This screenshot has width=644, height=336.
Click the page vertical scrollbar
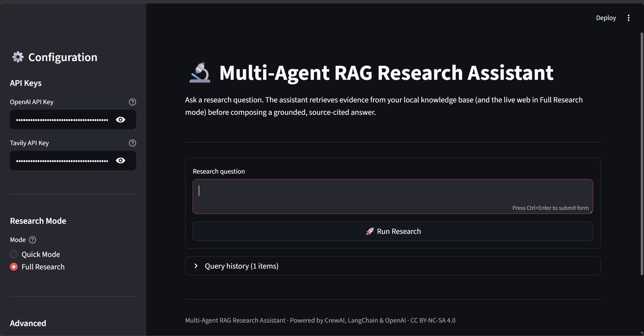pyautogui.click(x=642, y=152)
